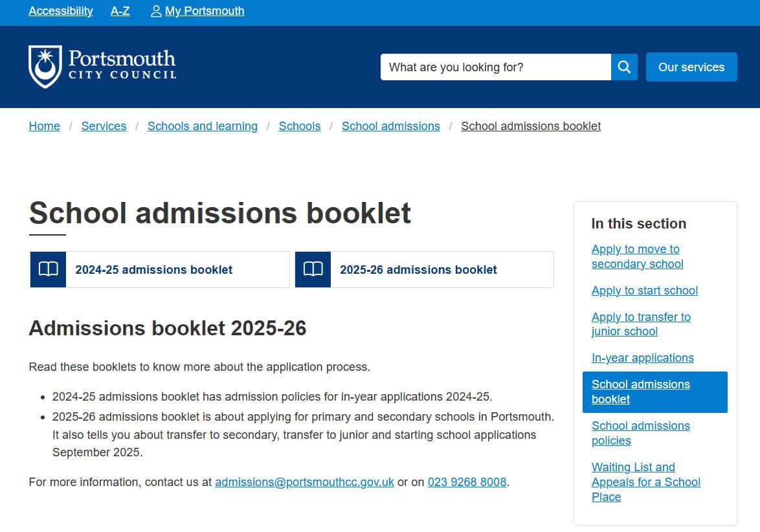Select Schools and learning breadcrumb
760x532 pixels.
(x=202, y=126)
